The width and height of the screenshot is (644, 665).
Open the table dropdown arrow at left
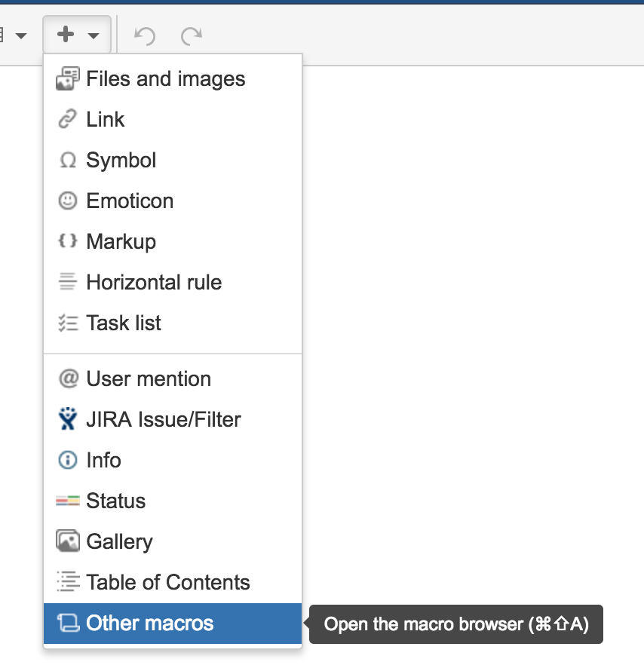pyautogui.click(x=21, y=35)
